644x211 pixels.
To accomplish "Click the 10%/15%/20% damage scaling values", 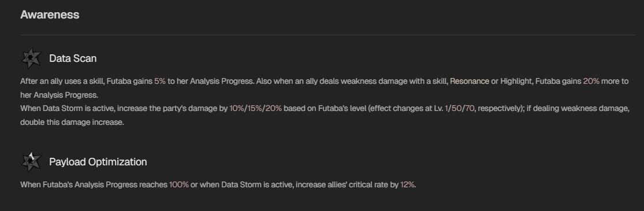I will [255, 109].
